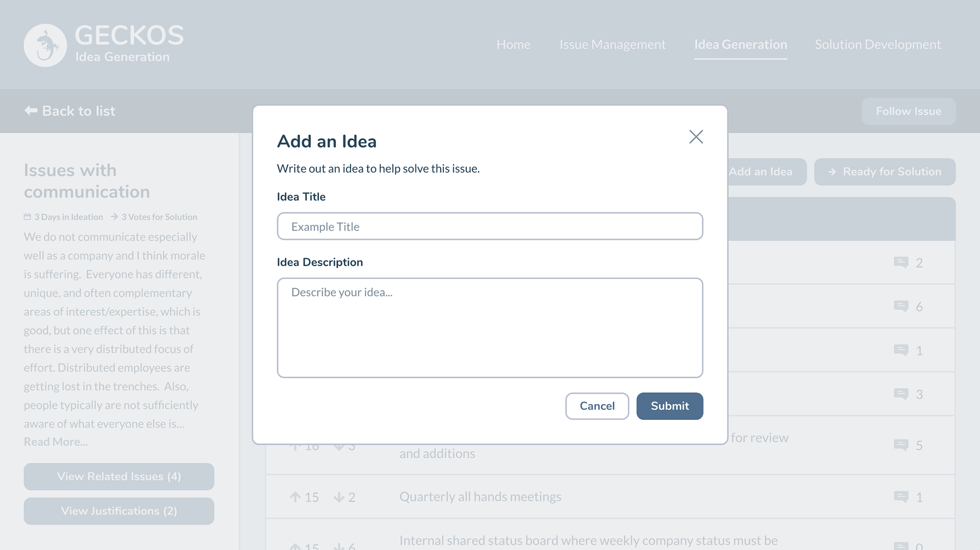Viewport: 980px width, 550px height.
Task: Open comments icon showing 3 comments
Action: click(901, 394)
